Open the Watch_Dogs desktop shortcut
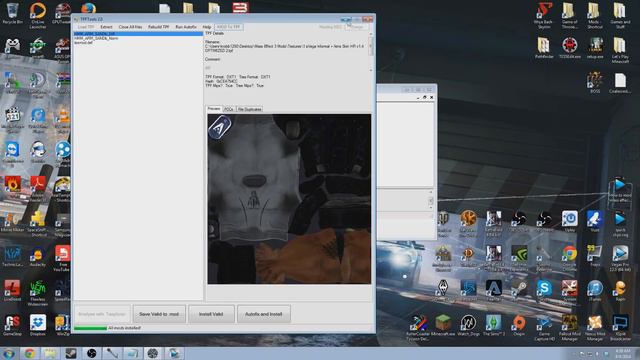Viewport: 640px width, 360px height. (x=468, y=325)
